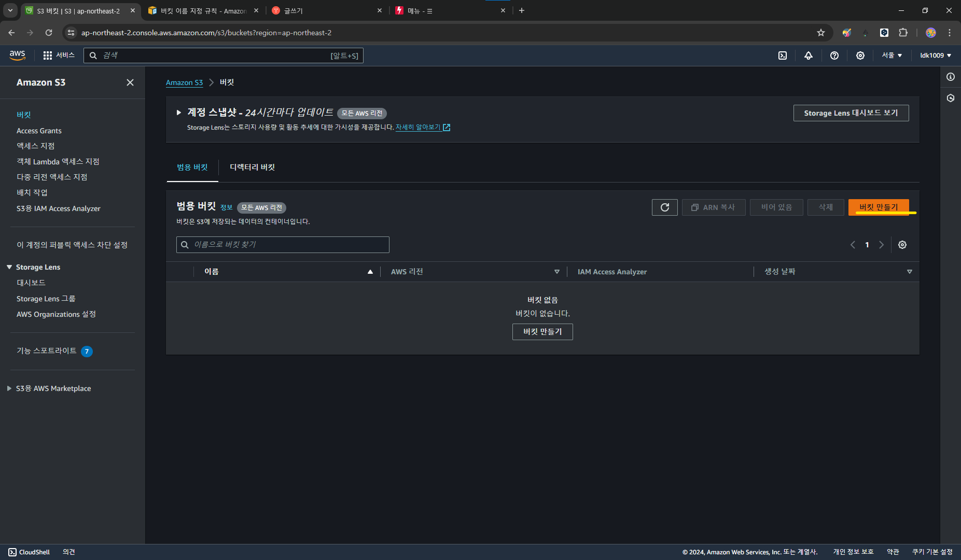Viewport: 961px width, 560px height.
Task: Open 이 계정의 퍼블릭 액세스 차단 설정
Action: tap(72, 245)
